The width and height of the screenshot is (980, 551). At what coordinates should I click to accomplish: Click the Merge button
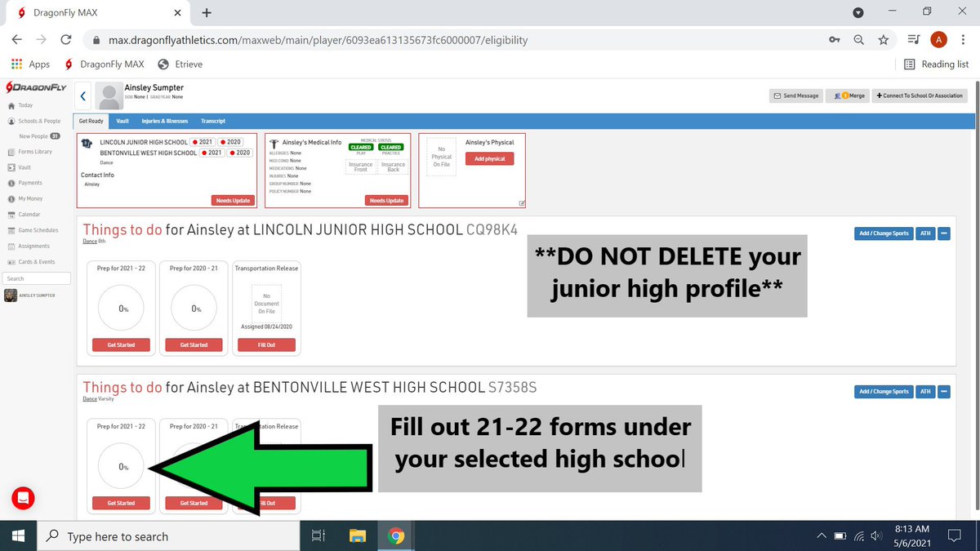847,96
